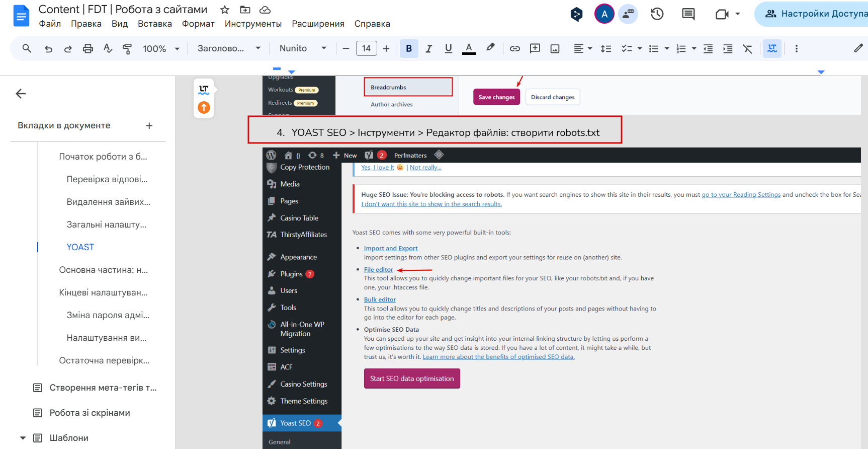Image resolution: width=868 pixels, height=449 pixels.
Task: Open the Инструменты menu
Action: tap(253, 24)
